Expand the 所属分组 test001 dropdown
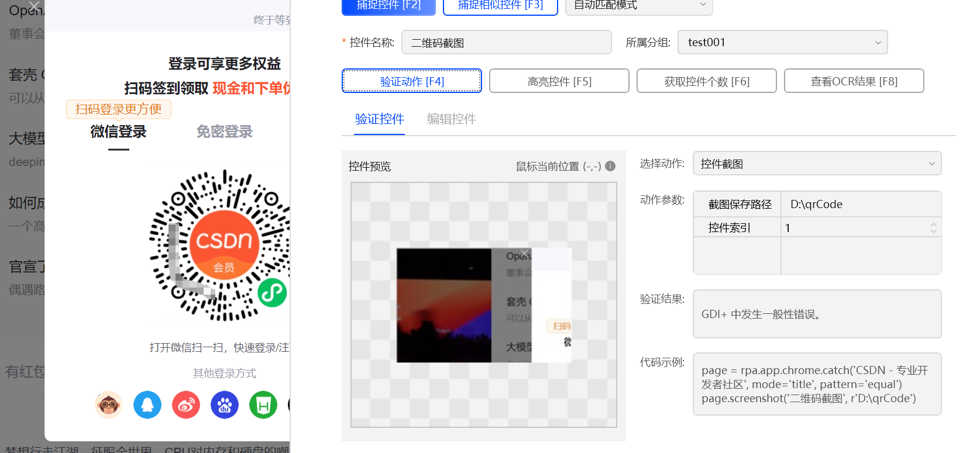Image resolution: width=980 pixels, height=453 pixels. pyautogui.click(x=783, y=42)
